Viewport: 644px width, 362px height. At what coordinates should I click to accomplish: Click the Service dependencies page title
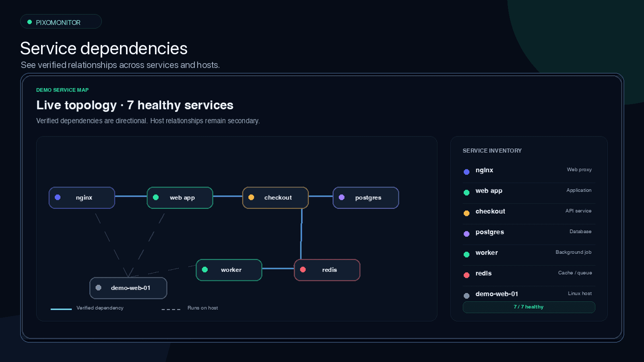coord(104,49)
